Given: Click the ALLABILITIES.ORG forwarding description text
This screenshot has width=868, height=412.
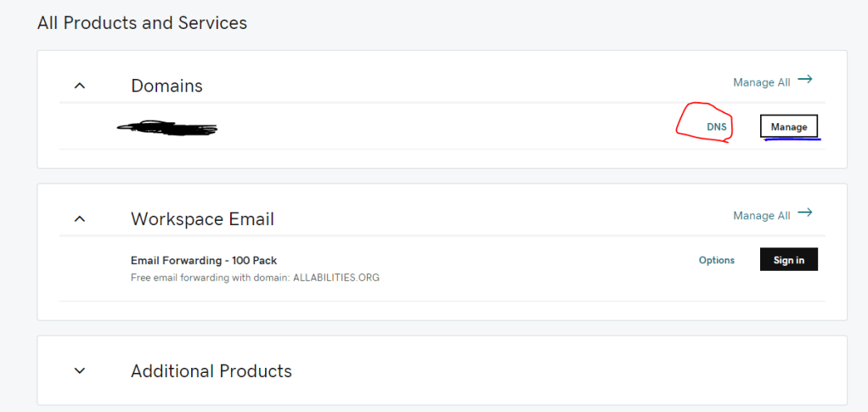Looking at the screenshot, I should 255,278.
